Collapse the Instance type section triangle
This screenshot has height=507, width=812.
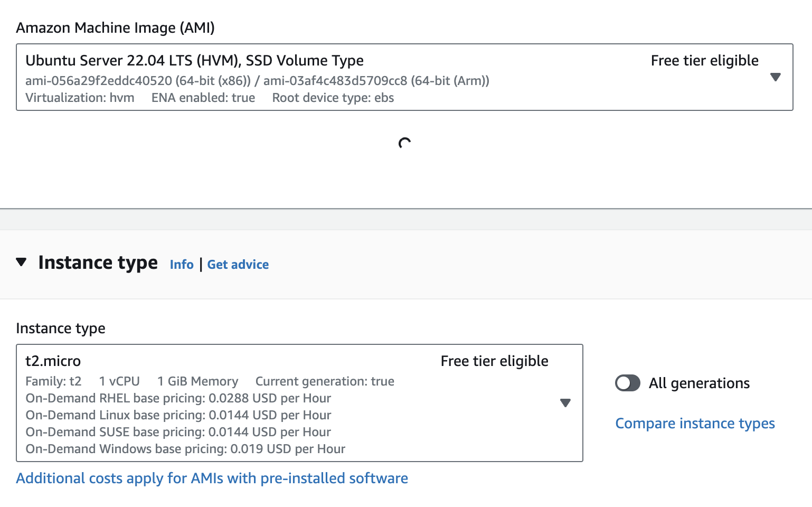[x=21, y=262]
